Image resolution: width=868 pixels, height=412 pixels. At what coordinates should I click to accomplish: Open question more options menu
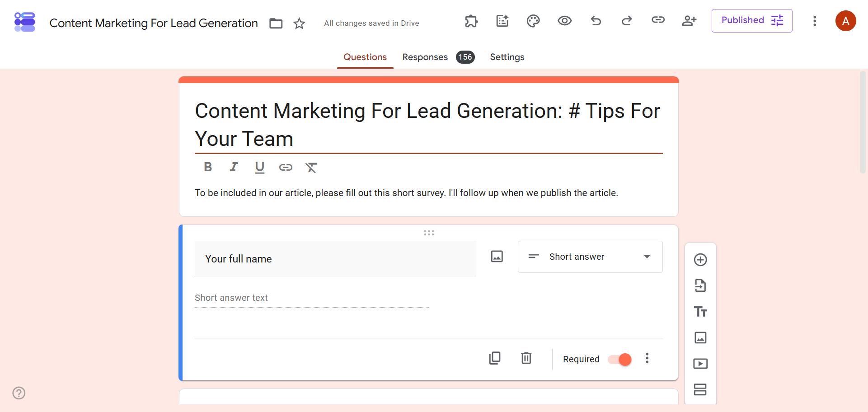[647, 358]
